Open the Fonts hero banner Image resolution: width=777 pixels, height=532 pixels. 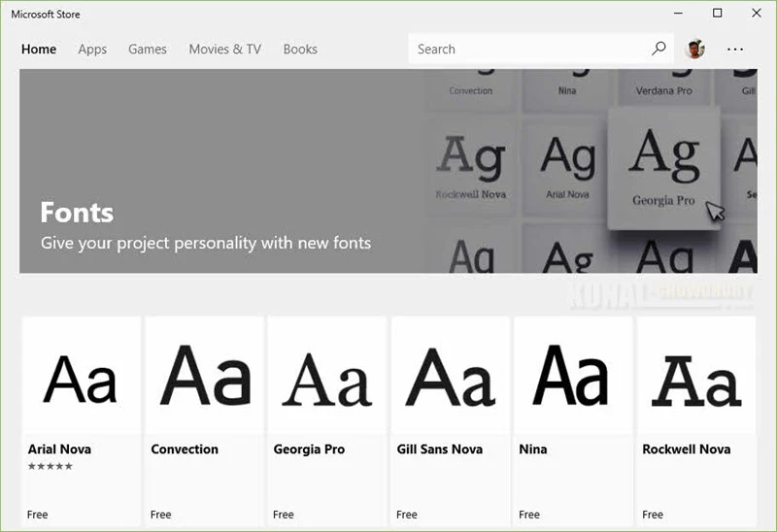coord(388,171)
